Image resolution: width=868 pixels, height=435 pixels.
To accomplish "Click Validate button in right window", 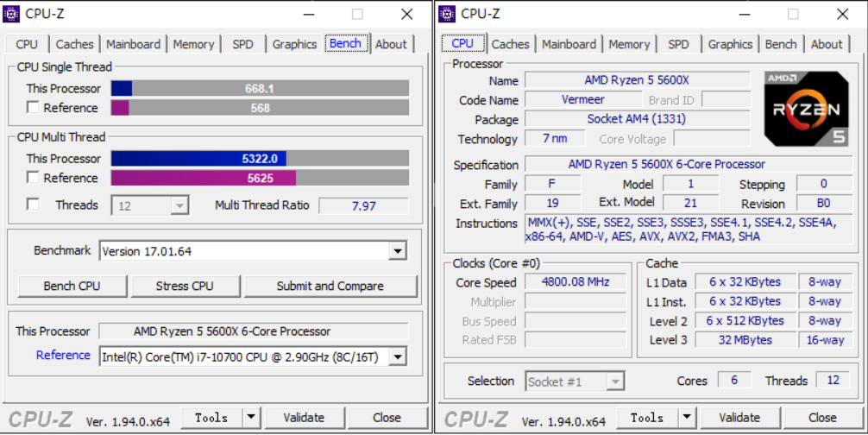I will (x=739, y=417).
